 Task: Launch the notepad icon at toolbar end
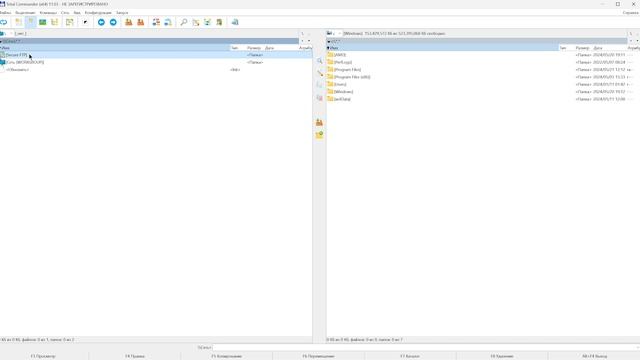[235, 22]
